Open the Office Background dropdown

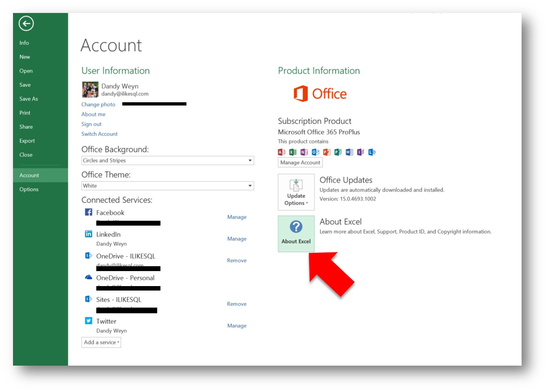click(x=168, y=160)
